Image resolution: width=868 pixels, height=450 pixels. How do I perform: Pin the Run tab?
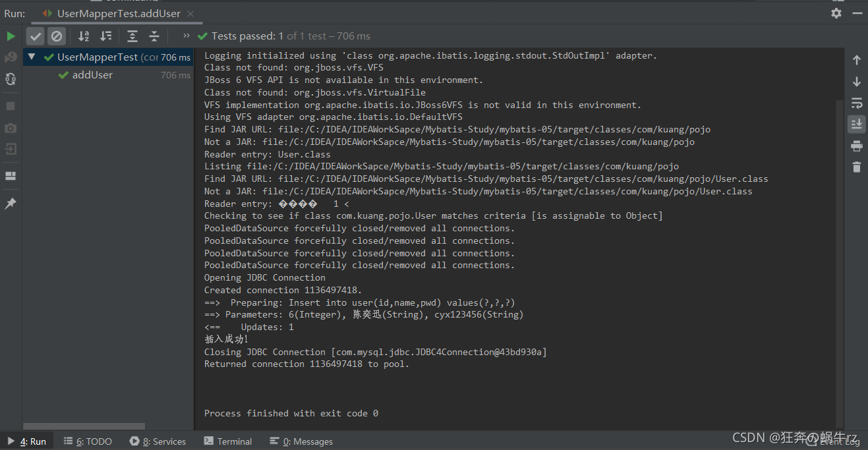(11, 204)
